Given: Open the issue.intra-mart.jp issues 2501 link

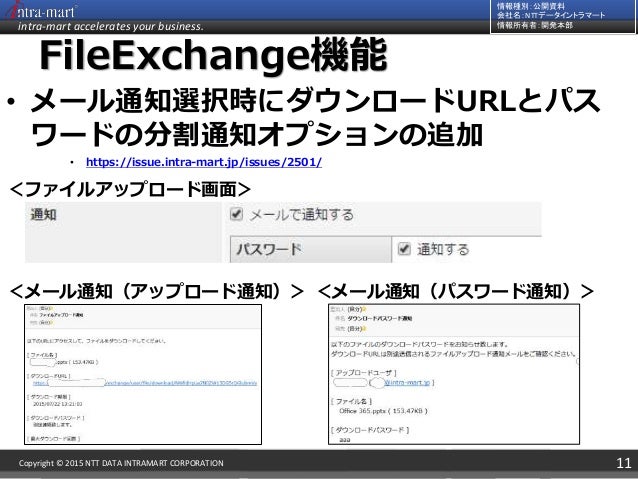Looking at the screenshot, I should 204,162.
